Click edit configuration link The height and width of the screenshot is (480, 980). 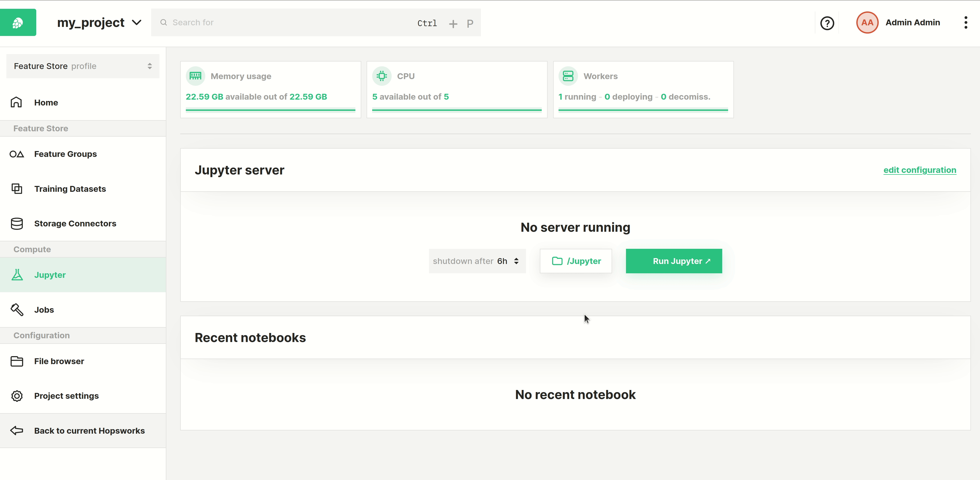pos(919,170)
